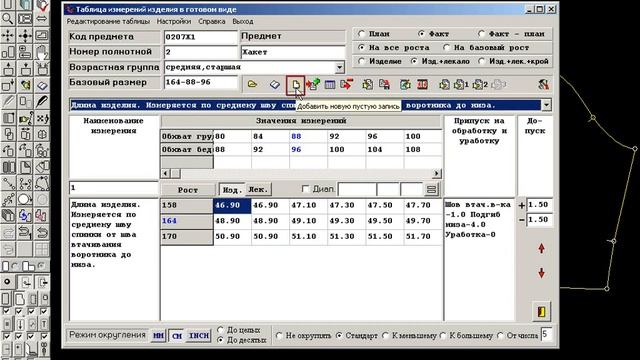Screen dimensions: 640x360
Task: Open the Возрастная группа dropdown
Action: click(x=340, y=67)
